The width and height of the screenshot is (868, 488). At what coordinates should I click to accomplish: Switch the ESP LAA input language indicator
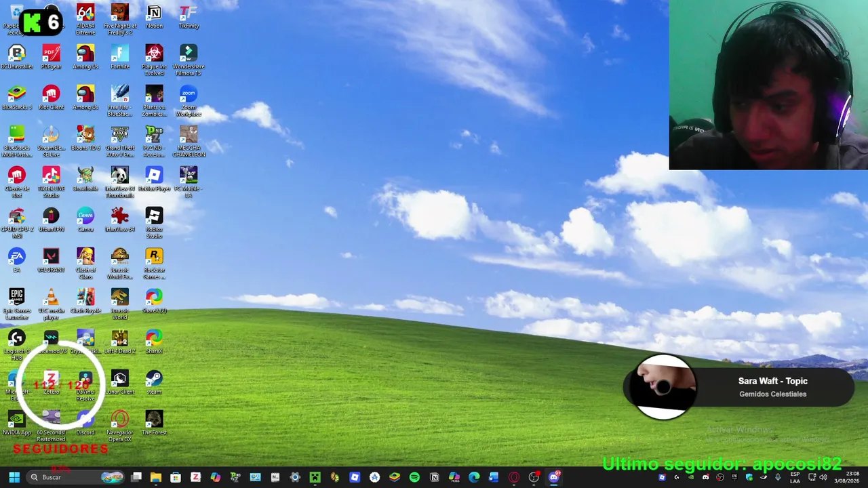tap(795, 477)
